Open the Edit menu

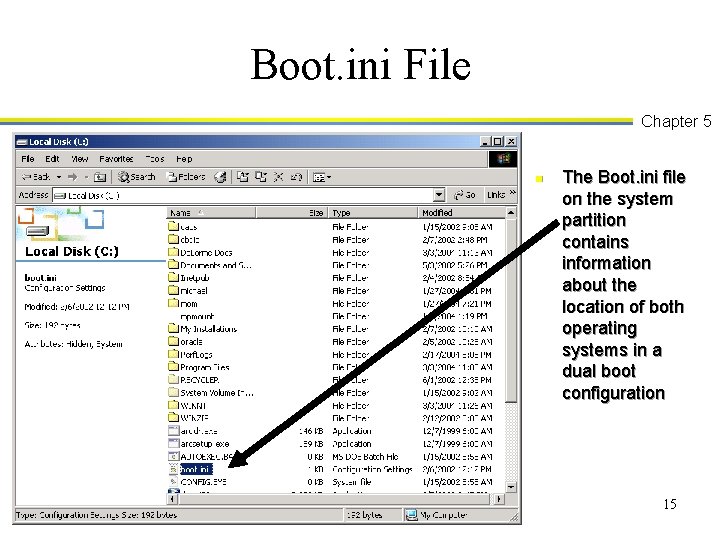tap(52, 159)
